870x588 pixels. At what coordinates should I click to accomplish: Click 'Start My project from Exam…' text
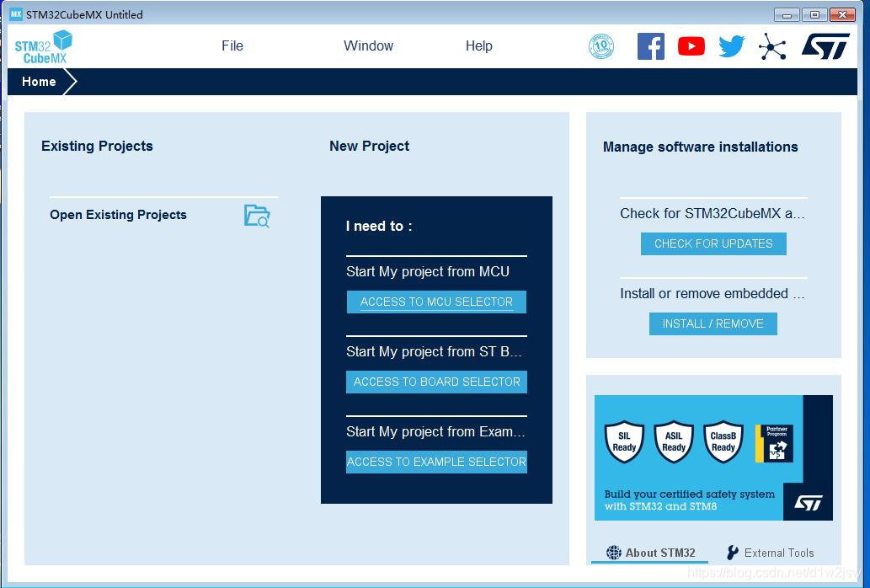click(435, 431)
